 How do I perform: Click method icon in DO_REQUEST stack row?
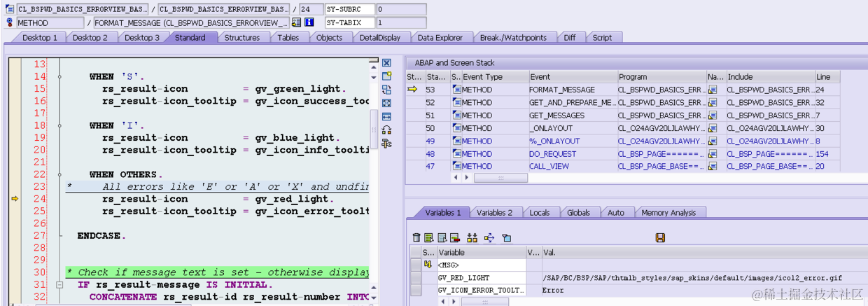coord(456,153)
